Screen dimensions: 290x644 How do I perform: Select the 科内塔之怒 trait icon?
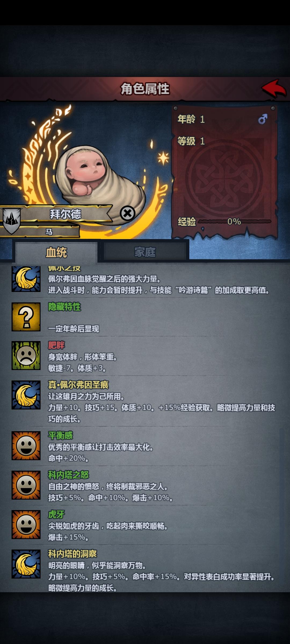26,485
